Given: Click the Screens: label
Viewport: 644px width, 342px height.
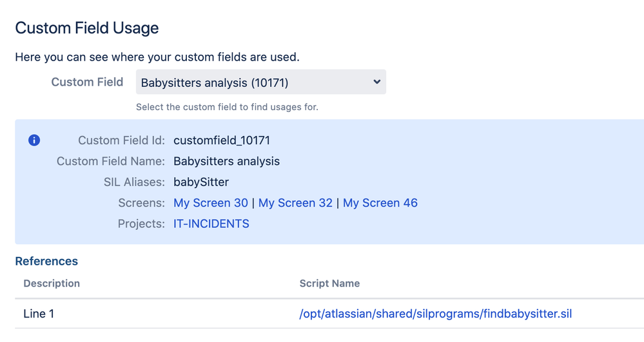Looking at the screenshot, I should (x=142, y=203).
